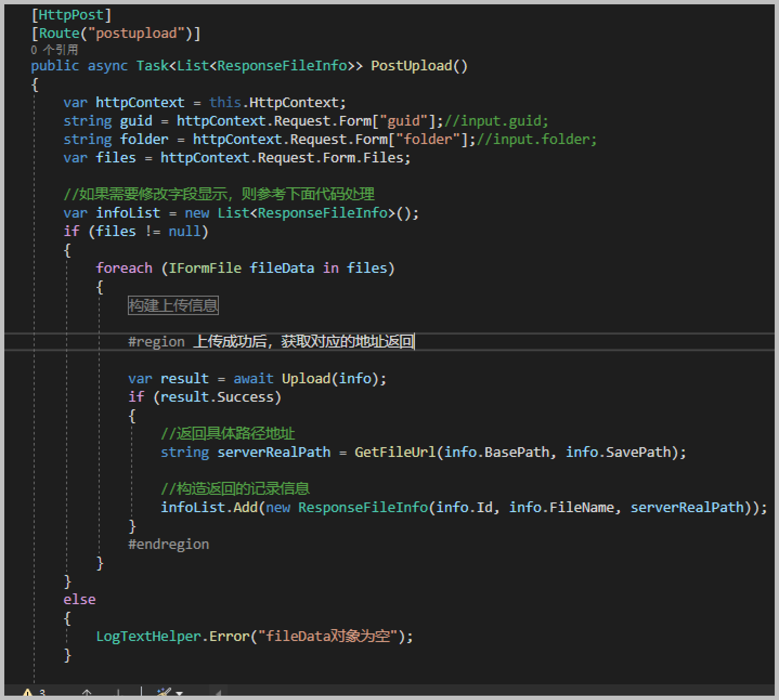This screenshot has width=779, height=700.
Task: Open the 0 个引用 references link
Action: click(x=55, y=50)
